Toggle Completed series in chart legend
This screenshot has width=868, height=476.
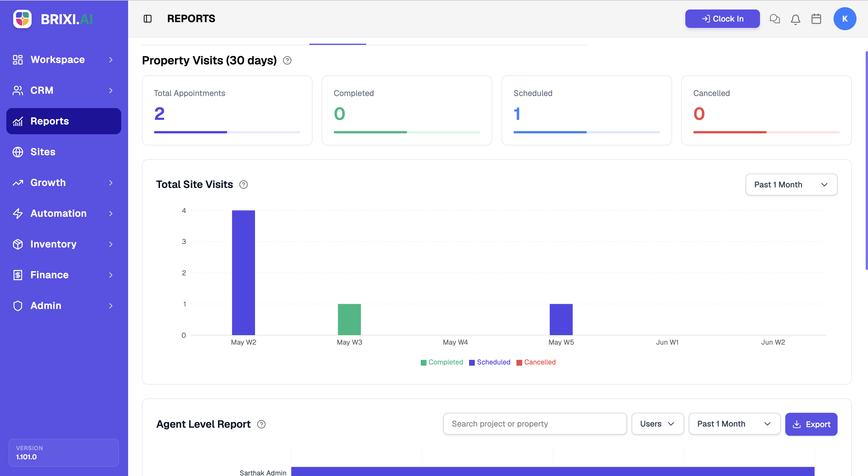click(442, 362)
